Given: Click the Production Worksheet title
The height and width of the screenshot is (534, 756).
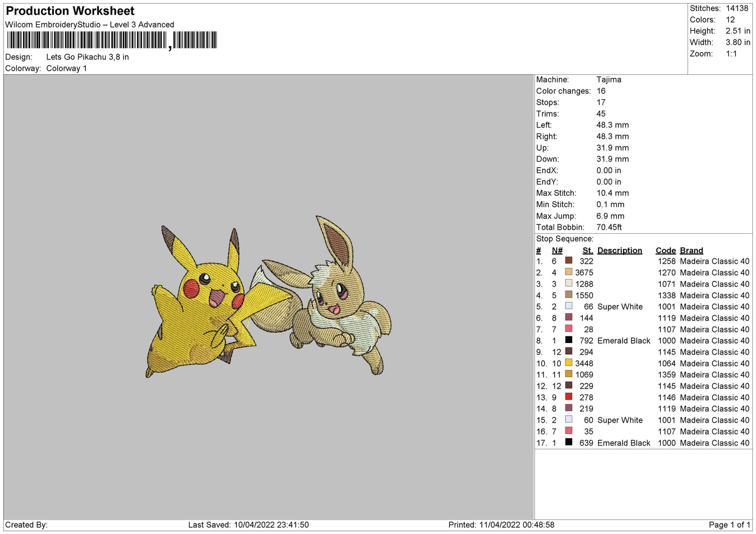Looking at the screenshot, I should [x=70, y=11].
